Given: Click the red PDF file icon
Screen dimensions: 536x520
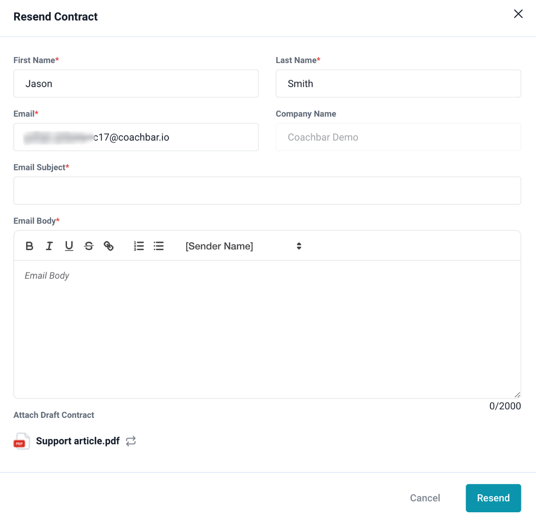Looking at the screenshot, I should [21, 441].
